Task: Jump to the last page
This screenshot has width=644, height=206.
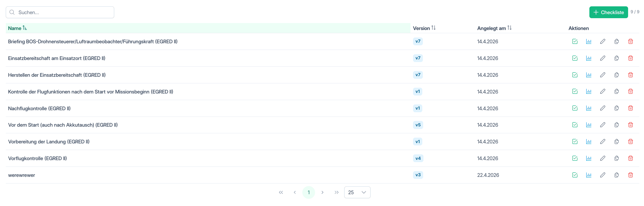Action: pyautogui.click(x=336, y=192)
